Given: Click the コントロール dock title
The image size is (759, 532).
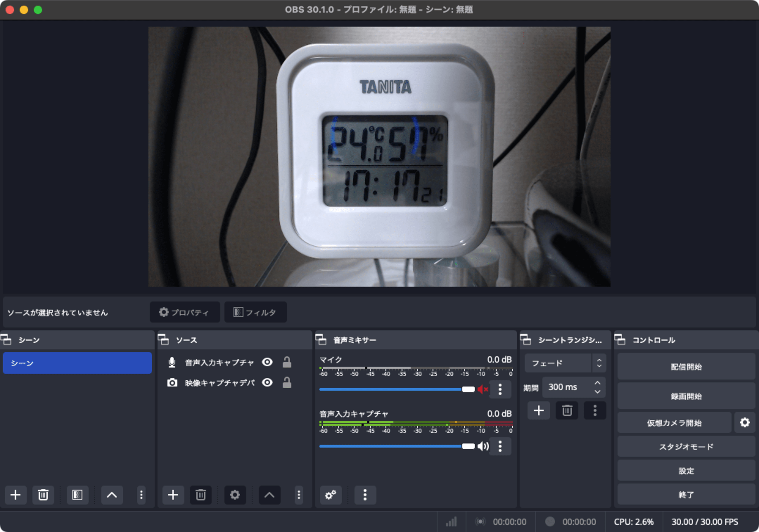Looking at the screenshot, I should coord(653,340).
